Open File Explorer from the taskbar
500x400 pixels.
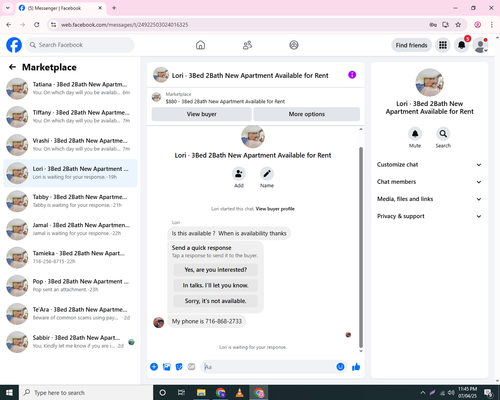[x=201, y=393]
